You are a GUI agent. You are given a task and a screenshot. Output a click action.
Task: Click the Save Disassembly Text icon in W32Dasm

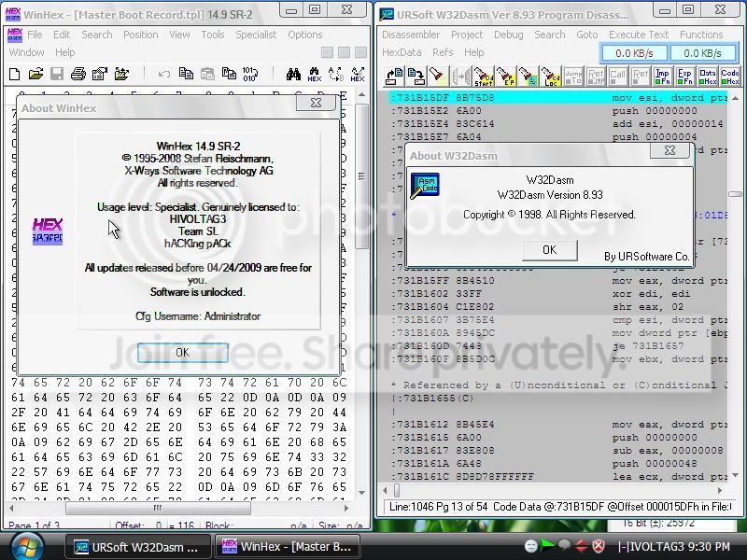416,77
